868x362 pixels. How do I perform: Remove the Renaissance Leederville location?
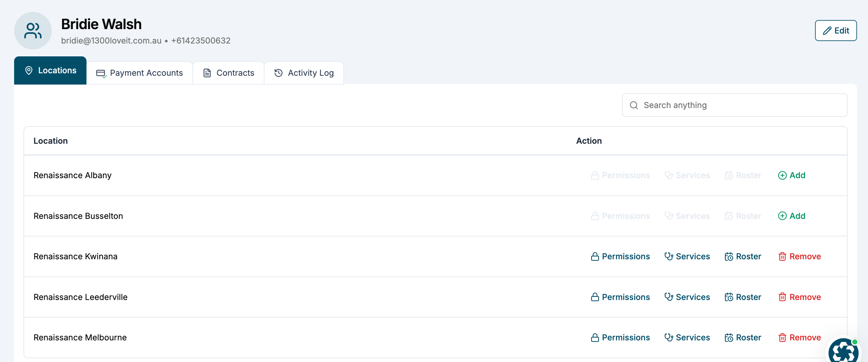click(x=799, y=297)
